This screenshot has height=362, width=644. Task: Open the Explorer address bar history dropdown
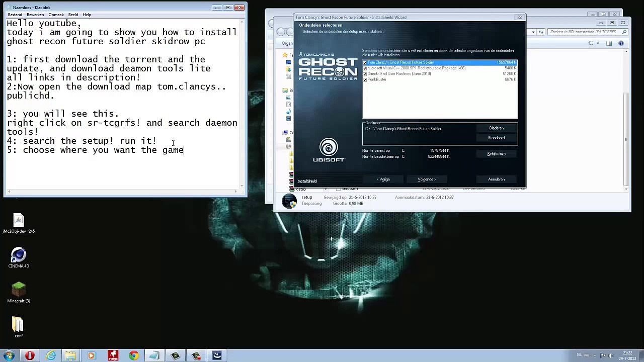point(533,32)
